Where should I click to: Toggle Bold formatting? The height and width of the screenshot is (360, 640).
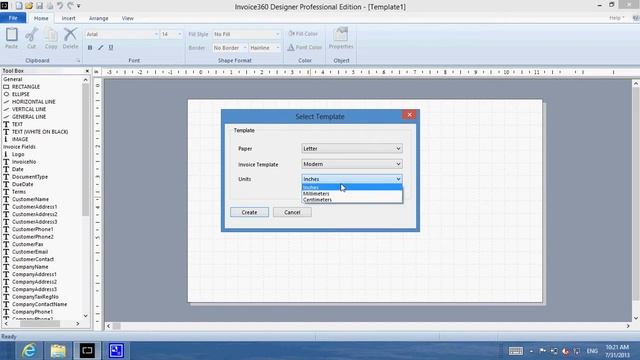click(x=90, y=48)
